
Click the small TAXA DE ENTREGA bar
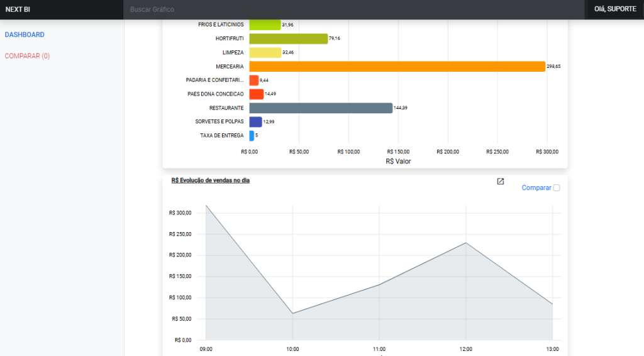(252, 136)
